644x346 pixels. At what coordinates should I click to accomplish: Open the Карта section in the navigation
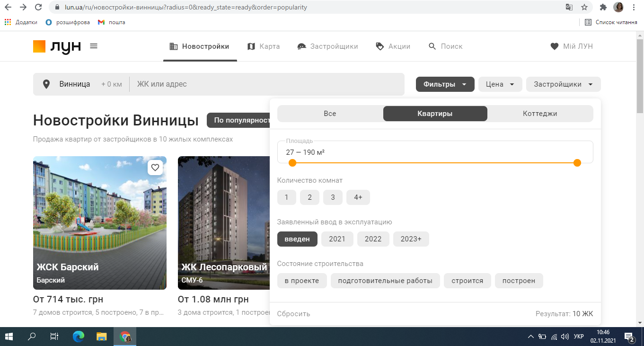(x=264, y=46)
